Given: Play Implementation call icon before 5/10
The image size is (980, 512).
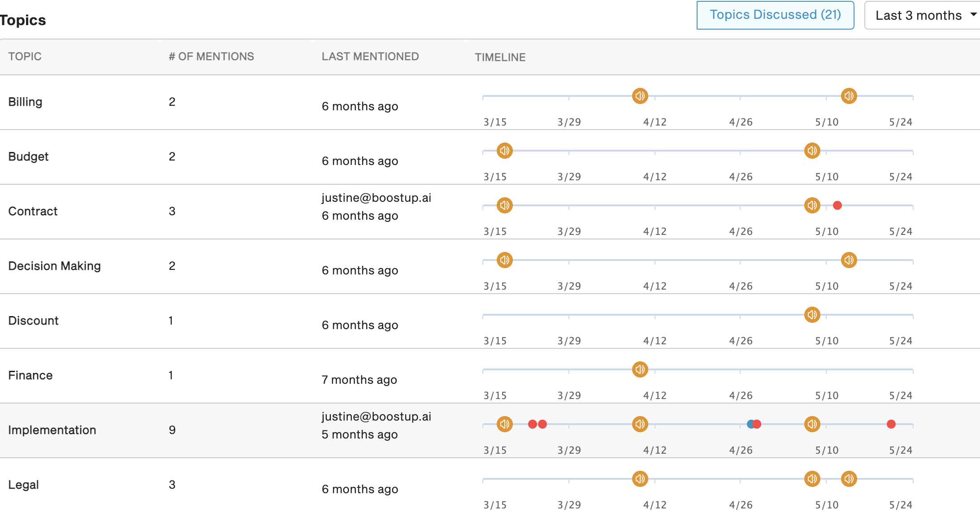Looking at the screenshot, I should 812,424.
